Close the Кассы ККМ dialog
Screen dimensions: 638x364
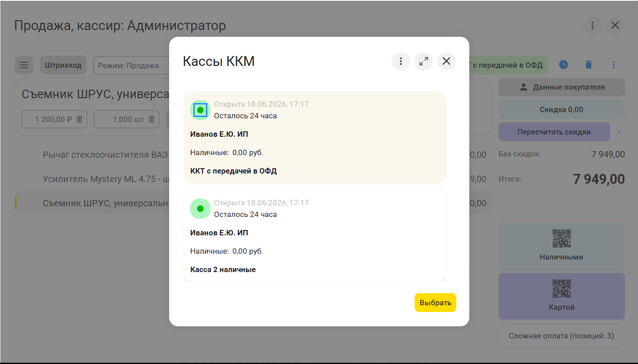point(446,61)
